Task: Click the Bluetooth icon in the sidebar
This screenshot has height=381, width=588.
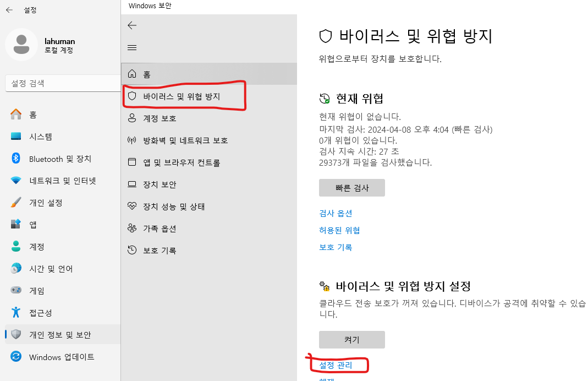Action: click(x=16, y=159)
